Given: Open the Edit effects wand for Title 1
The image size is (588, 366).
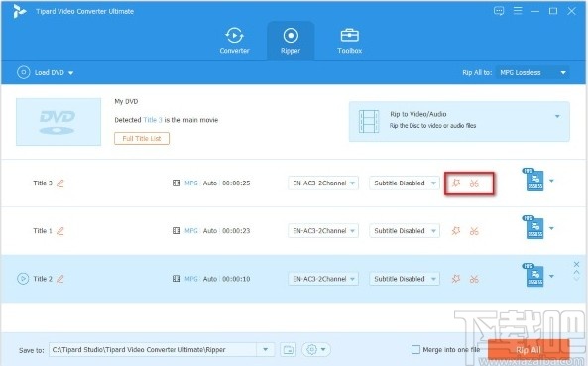Looking at the screenshot, I should coord(456,231).
